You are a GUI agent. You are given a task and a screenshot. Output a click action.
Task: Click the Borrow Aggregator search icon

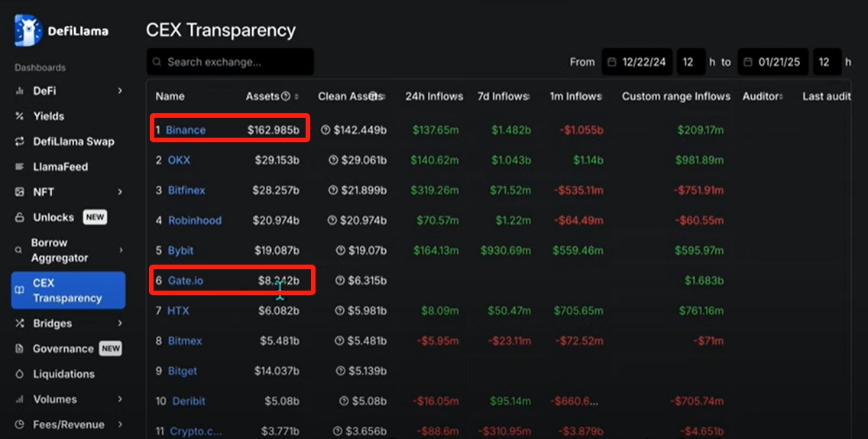[18, 250]
